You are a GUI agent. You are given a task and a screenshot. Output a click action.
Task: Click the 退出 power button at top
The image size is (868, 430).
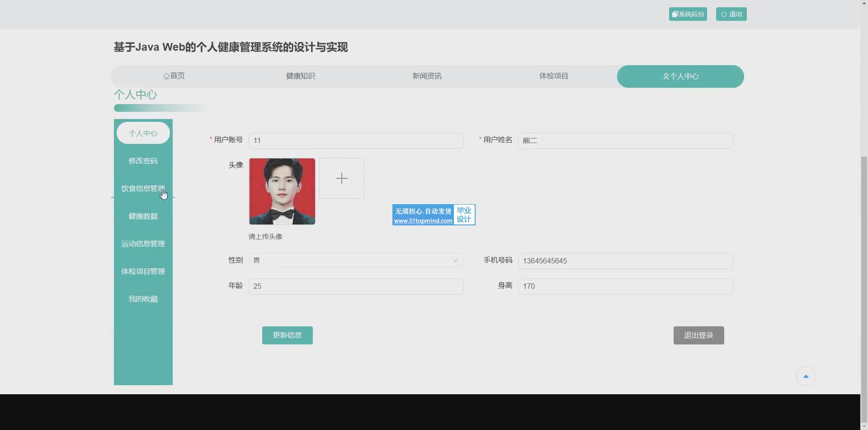point(731,14)
